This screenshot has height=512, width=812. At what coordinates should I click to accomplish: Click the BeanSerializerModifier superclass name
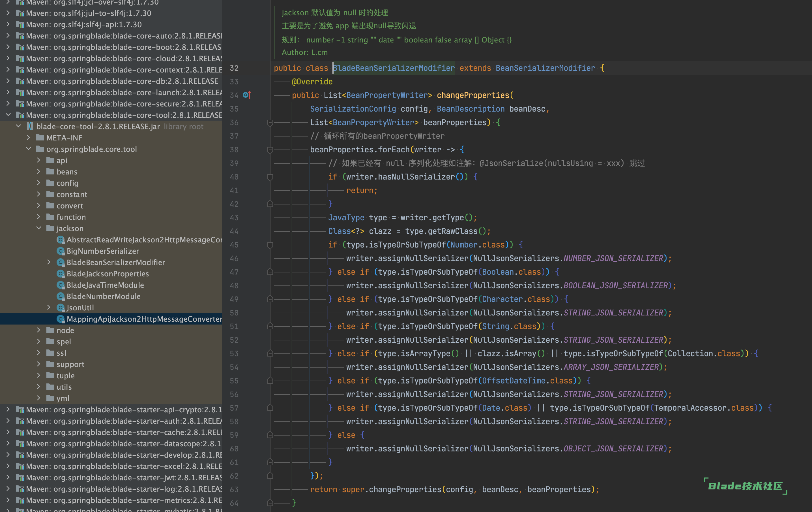(545, 68)
